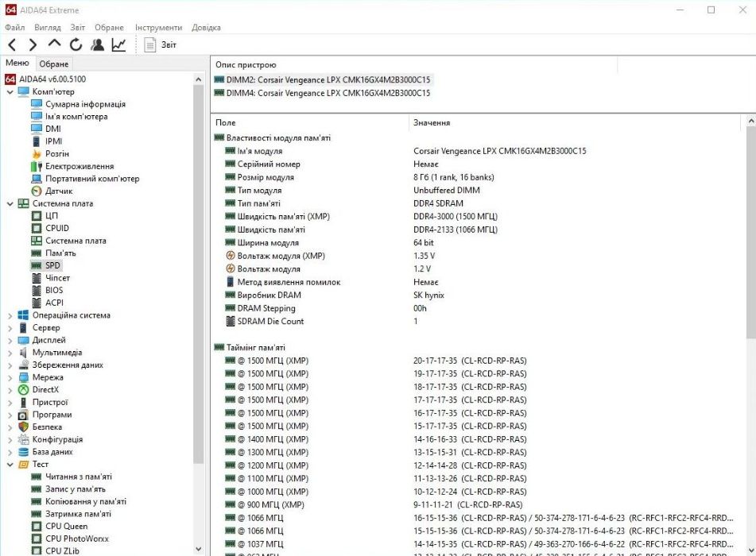This screenshot has width=756, height=556.
Task: Select Сумарна інформація in the tree
Action: click(85, 104)
